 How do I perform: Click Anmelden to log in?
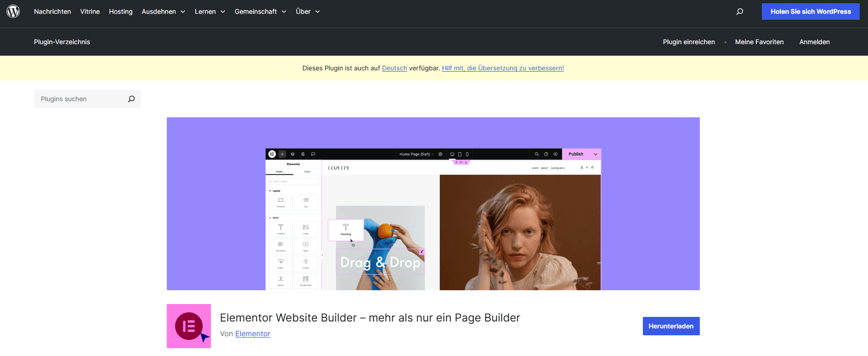814,42
